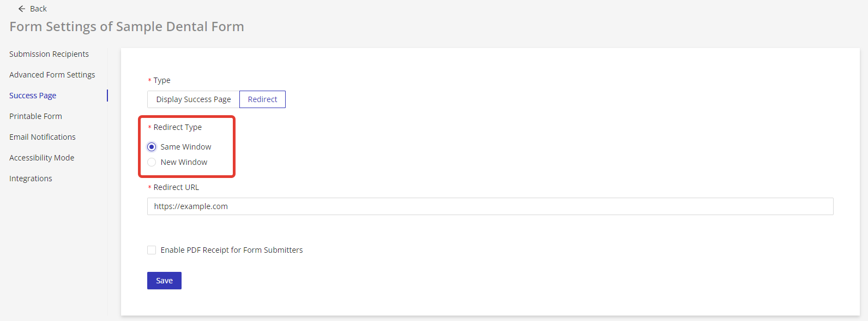Select the Success Page section
The image size is (868, 321).
pos(33,96)
